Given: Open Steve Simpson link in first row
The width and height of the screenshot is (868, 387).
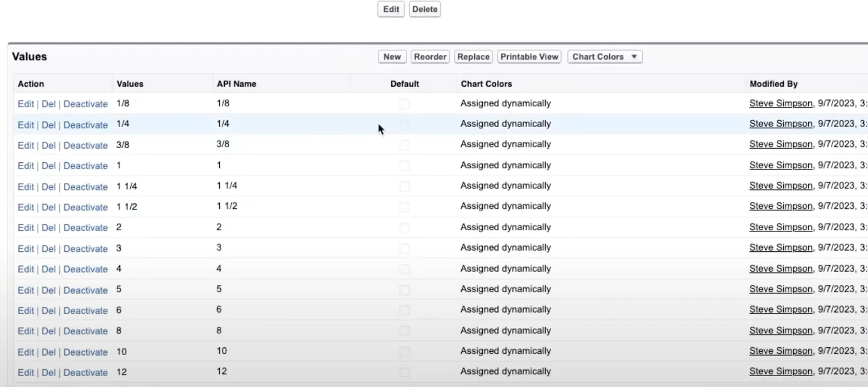Looking at the screenshot, I should (781, 103).
